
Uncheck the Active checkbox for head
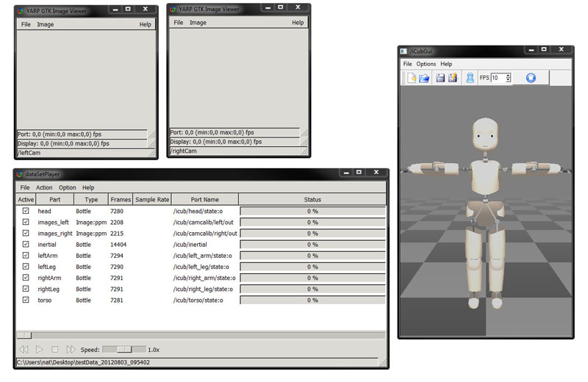pyautogui.click(x=26, y=211)
